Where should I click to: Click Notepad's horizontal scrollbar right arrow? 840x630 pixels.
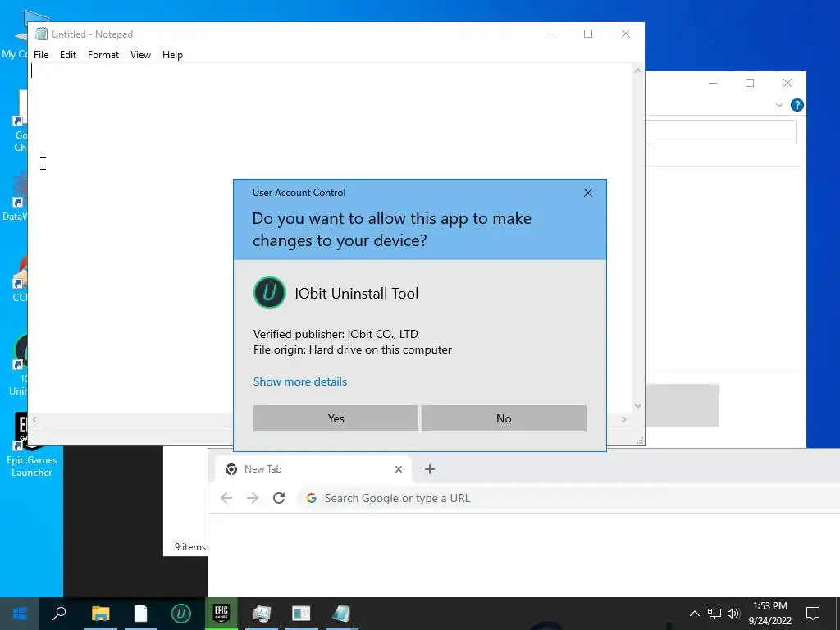tap(624, 419)
